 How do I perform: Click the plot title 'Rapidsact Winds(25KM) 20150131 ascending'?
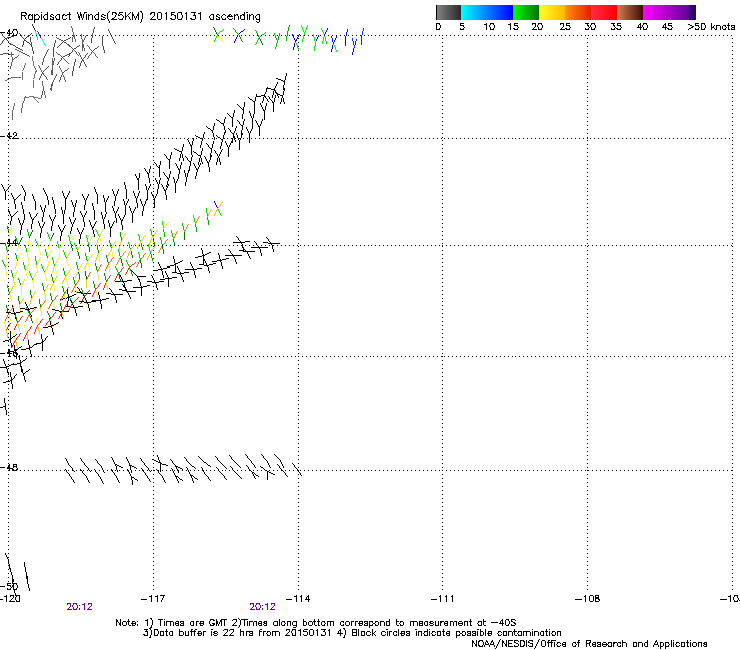140,17
